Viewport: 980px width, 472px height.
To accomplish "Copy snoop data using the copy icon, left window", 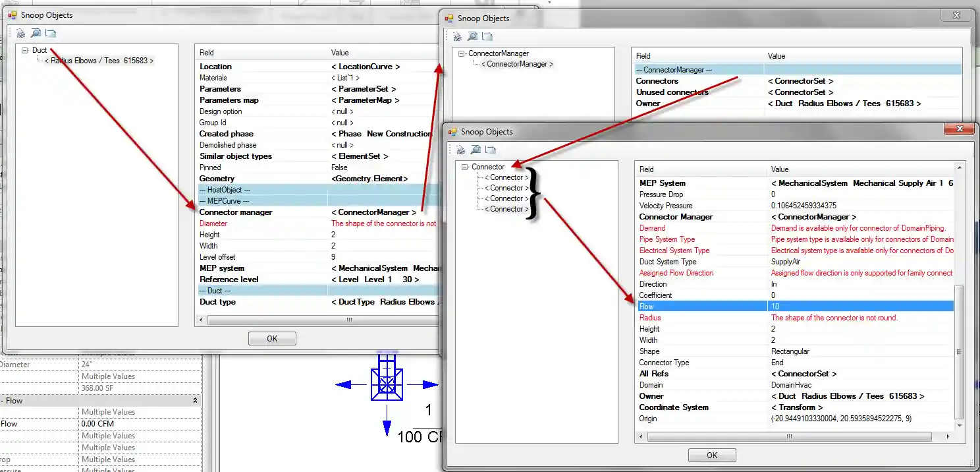I will [50, 32].
